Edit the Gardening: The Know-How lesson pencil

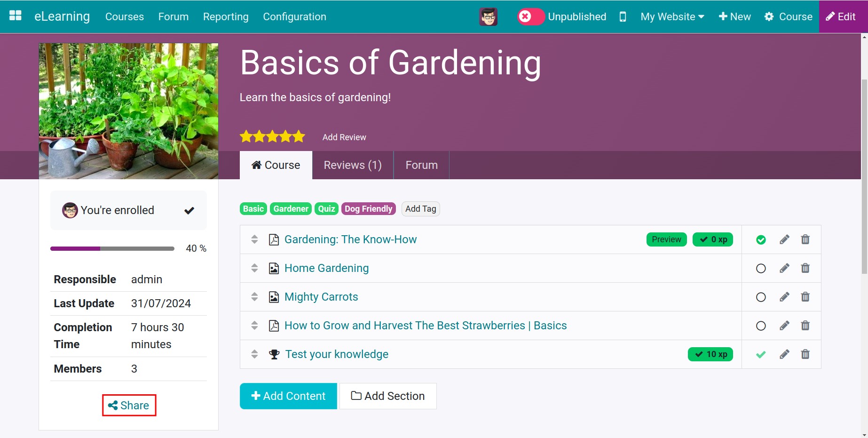click(784, 239)
